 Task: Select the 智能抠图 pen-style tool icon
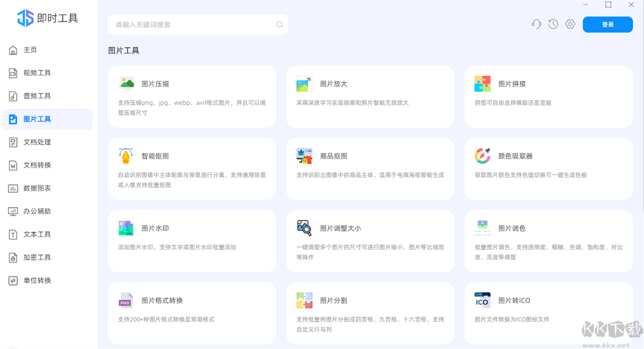[125, 156]
